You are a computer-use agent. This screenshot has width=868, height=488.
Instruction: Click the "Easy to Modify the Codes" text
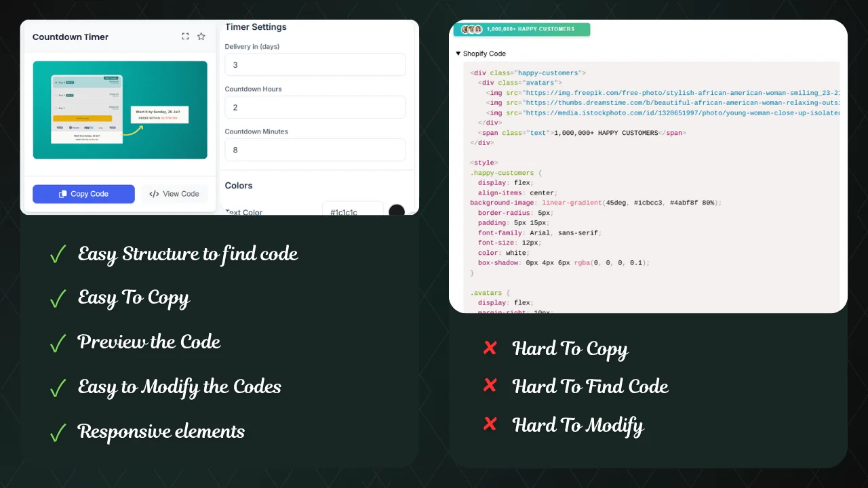[x=179, y=387]
